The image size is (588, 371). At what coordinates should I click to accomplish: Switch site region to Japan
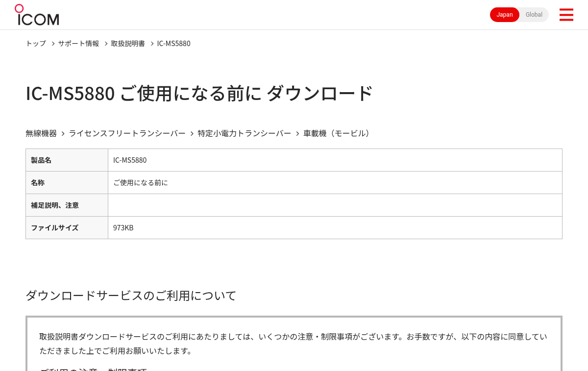(x=505, y=15)
